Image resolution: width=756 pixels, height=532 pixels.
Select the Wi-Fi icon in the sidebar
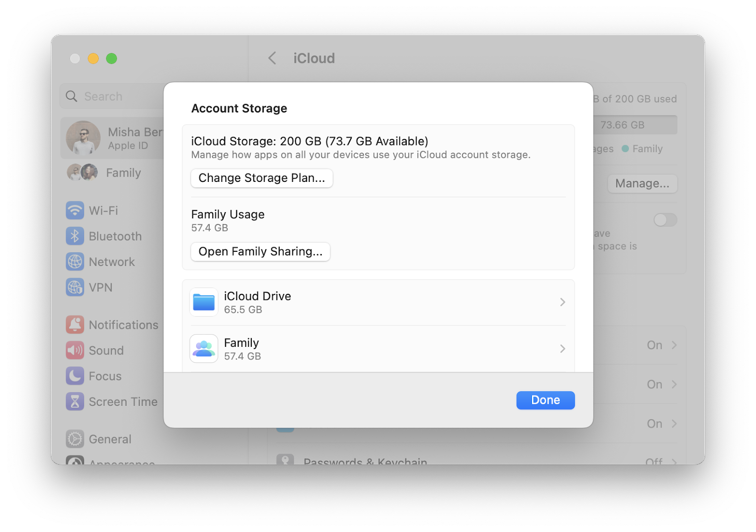tap(75, 211)
